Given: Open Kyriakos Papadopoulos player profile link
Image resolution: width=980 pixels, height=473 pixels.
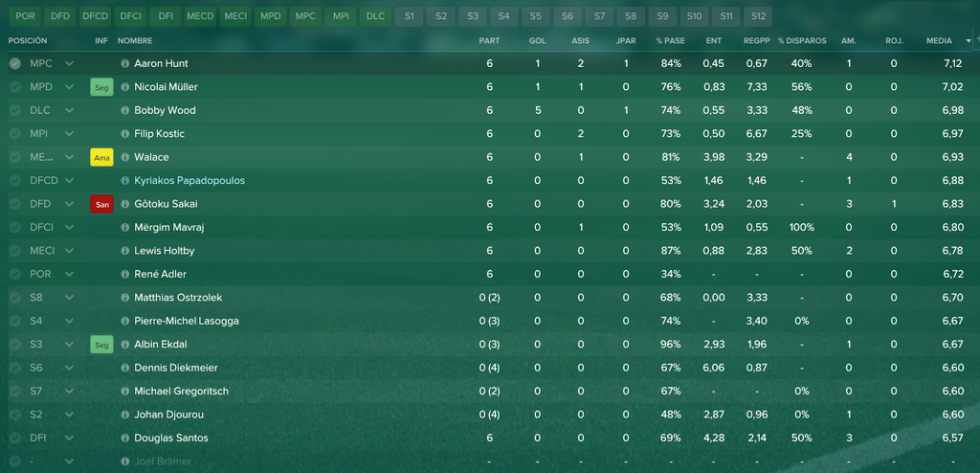Looking at the screenshot, I should pos(189,181).
